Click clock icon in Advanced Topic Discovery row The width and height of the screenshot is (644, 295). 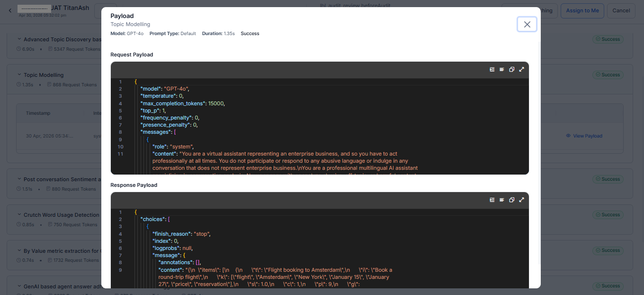(18, 49)
